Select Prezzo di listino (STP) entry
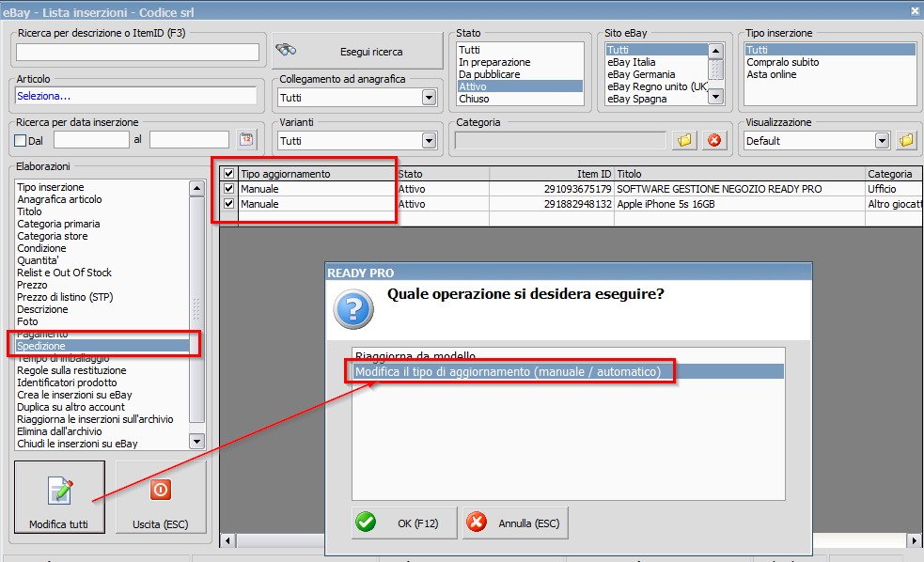924x562 pixels. pos(102,297)
